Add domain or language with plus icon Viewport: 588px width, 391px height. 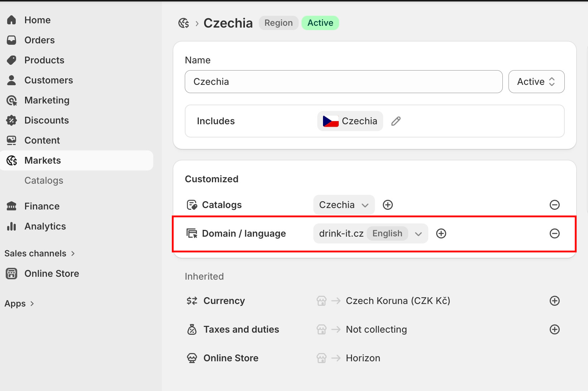(x=441, y=233)
